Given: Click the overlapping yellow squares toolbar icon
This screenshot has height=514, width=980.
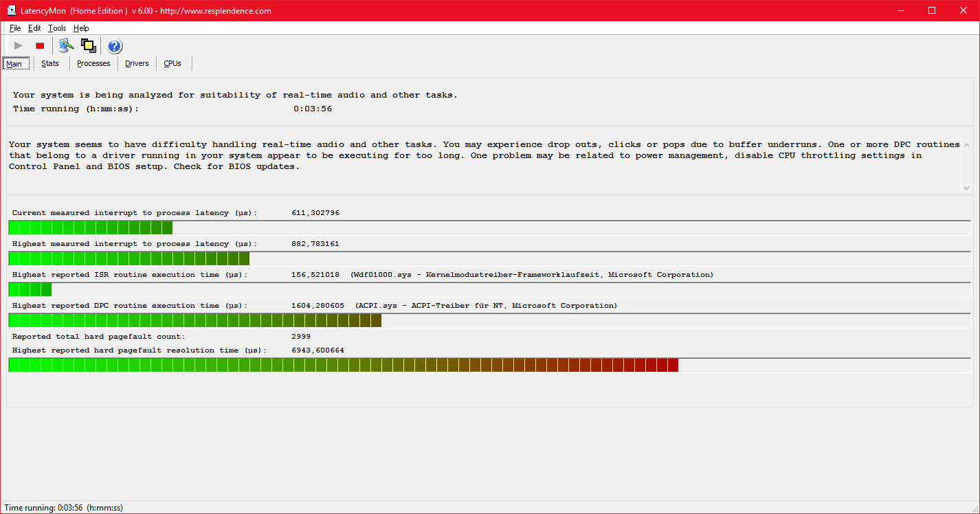Looking at the screenshot, I should [x=88, y=46].
